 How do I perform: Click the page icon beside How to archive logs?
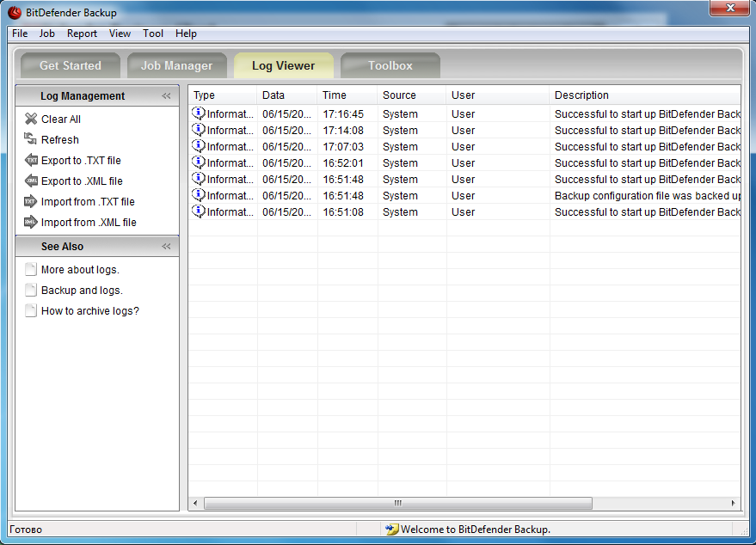[31, 310]
